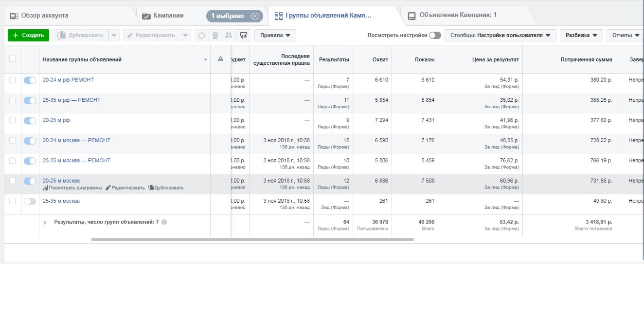Screen dimensions: 644x322
Task: Open ad set 25-35 м москва
Action: pyautogui.click(x=61, y=201)
